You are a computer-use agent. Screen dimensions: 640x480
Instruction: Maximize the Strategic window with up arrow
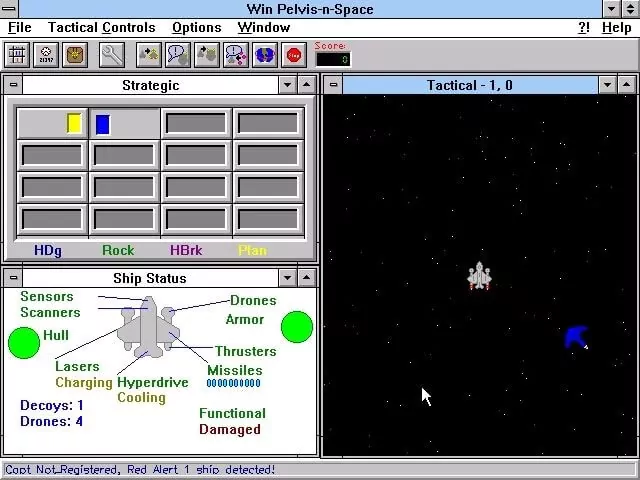coord(307,85)
